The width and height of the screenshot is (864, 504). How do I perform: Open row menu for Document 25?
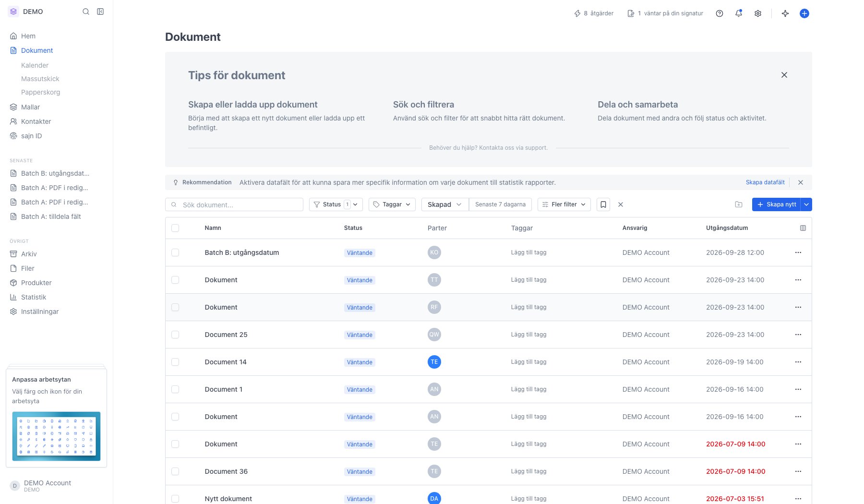798,335
